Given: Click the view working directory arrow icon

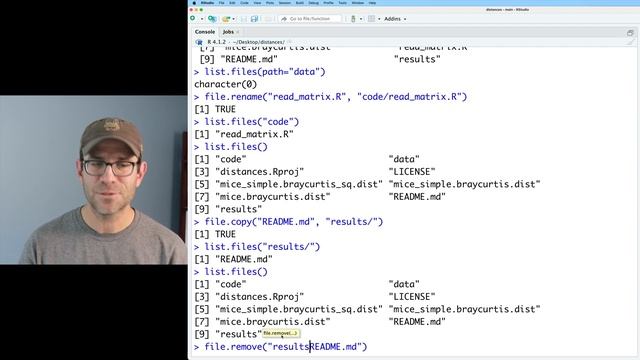Looking at the screenshot, I should click(289, 42).
